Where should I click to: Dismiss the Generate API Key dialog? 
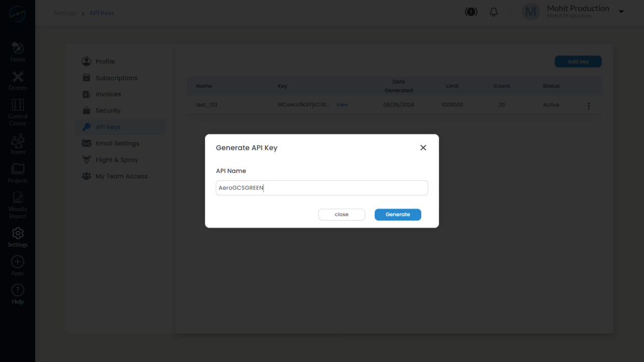pos(423,147)
